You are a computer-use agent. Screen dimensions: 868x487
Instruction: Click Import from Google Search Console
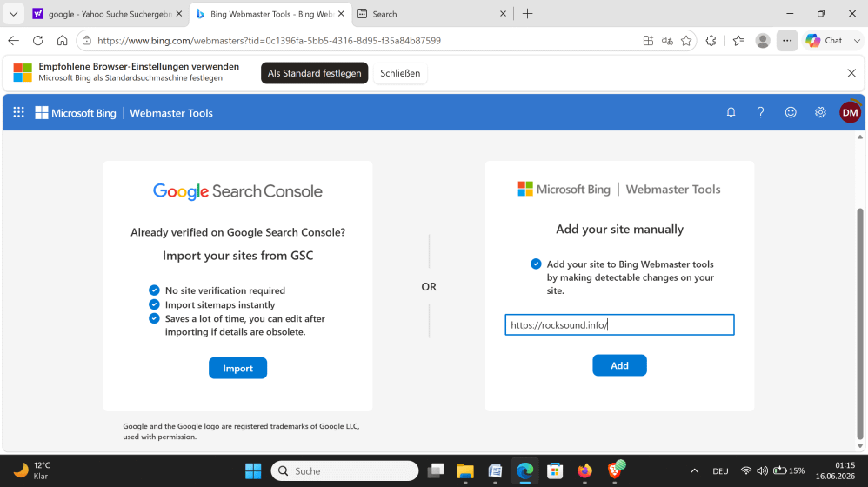[x=238, y=368]
